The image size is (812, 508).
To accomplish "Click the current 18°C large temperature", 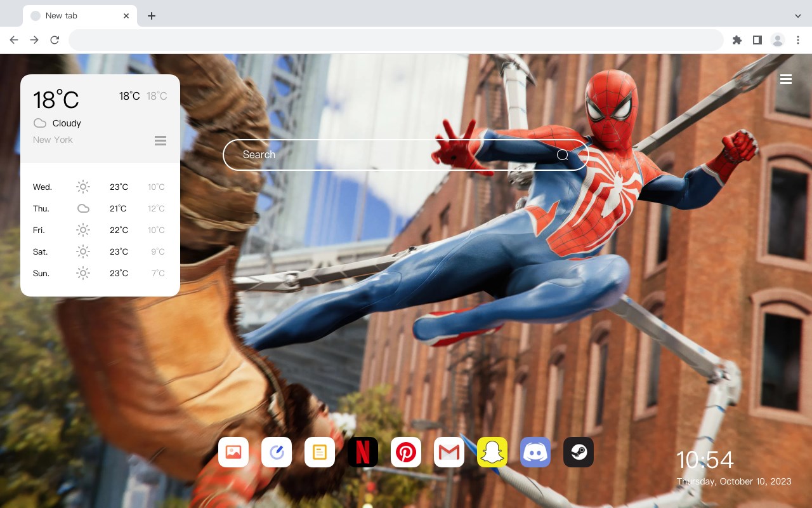I will 56,100.
